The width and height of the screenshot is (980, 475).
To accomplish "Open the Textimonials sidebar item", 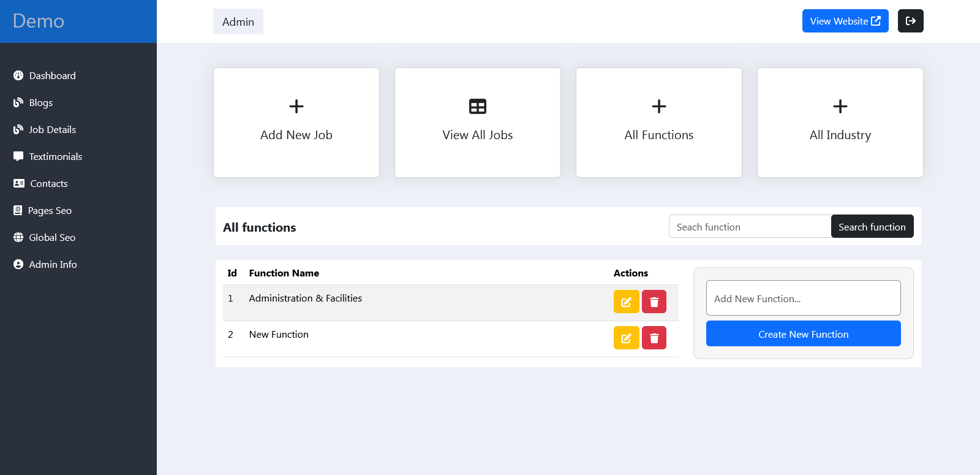I will pos(55,157).
